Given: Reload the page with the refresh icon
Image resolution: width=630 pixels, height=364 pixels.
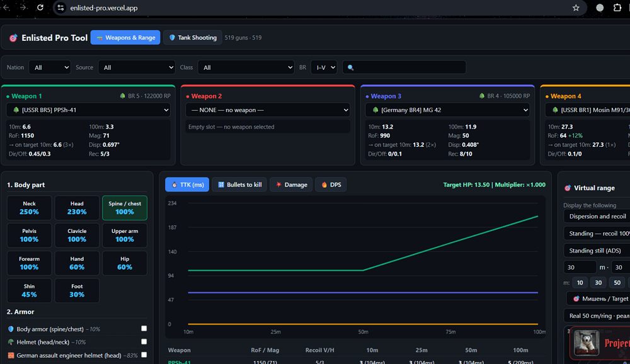Looking at the screenshot, I should 40,8.
